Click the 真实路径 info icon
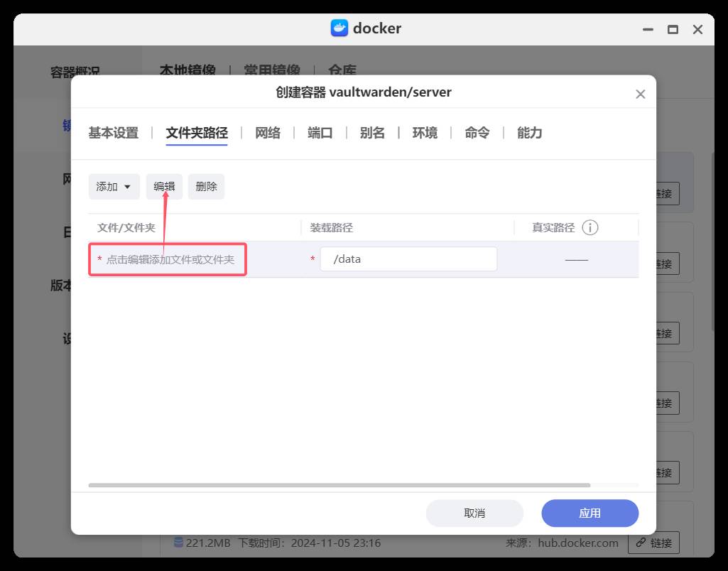 click(590, 227)
